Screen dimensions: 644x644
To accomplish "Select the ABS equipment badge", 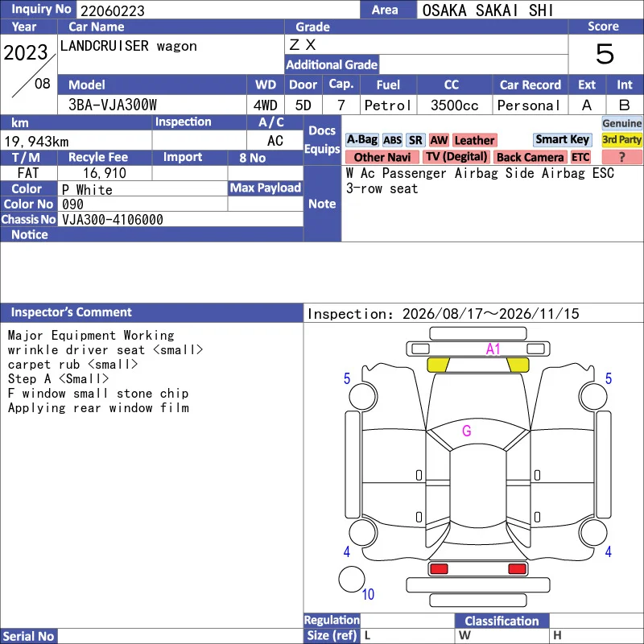I will coord(392,140).
